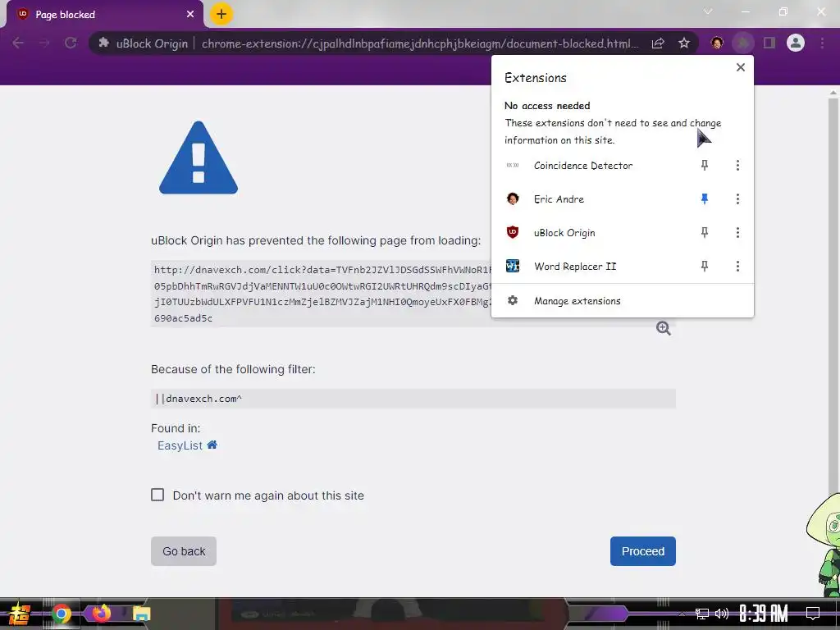Open more options for Eric Andre
840x630 pixels.
[737, 199]
